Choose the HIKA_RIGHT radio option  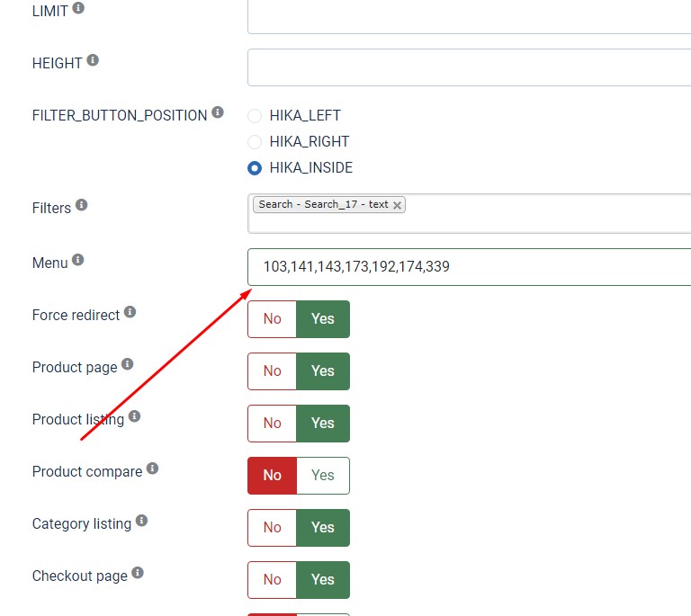(255, 142)
